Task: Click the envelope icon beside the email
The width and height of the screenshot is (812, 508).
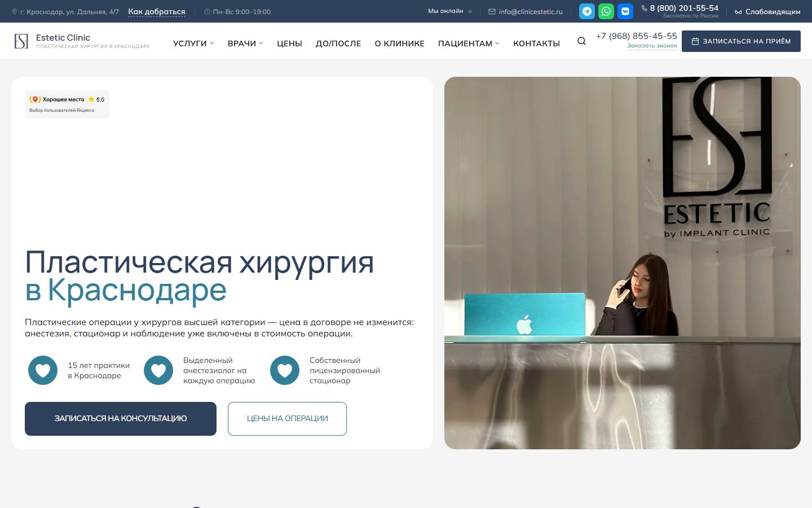Action: click(492, 11)
